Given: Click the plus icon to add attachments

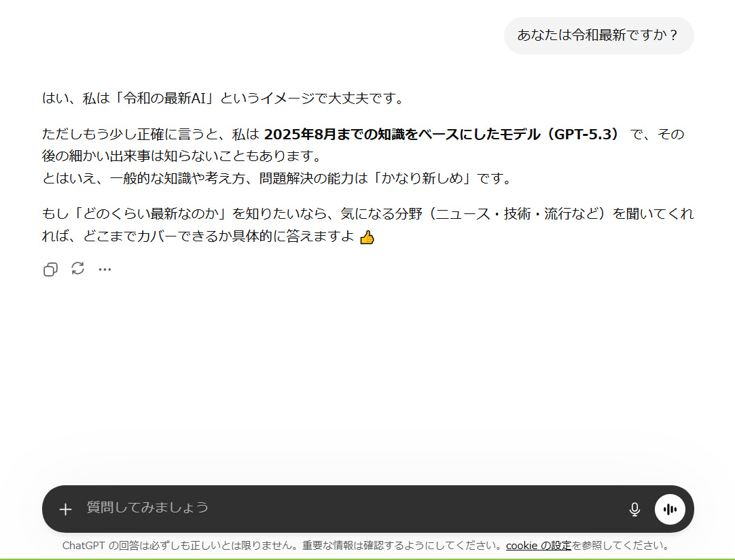Looking at the screenshot, I should coord(65,509).
